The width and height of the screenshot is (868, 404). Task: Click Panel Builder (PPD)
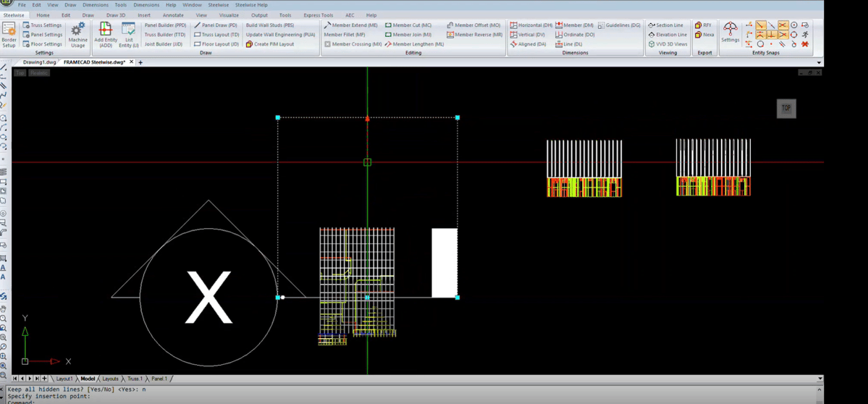click(166, 25)
